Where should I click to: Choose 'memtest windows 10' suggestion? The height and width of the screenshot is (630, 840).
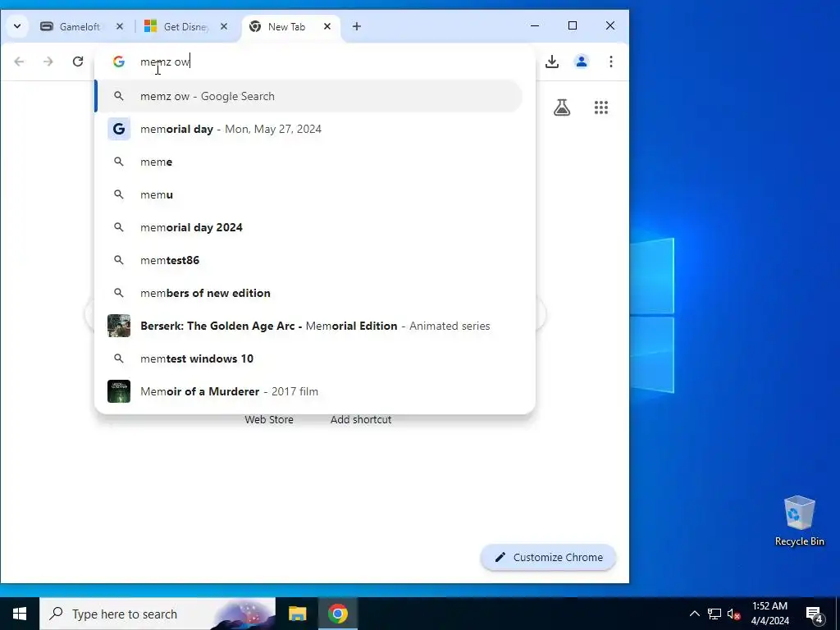click(x=309, y=358)
